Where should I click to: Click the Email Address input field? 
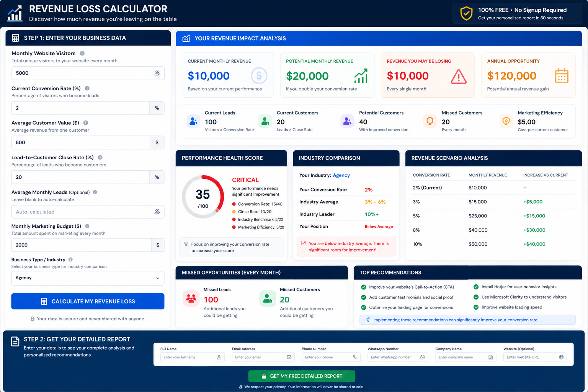point(263,357)
